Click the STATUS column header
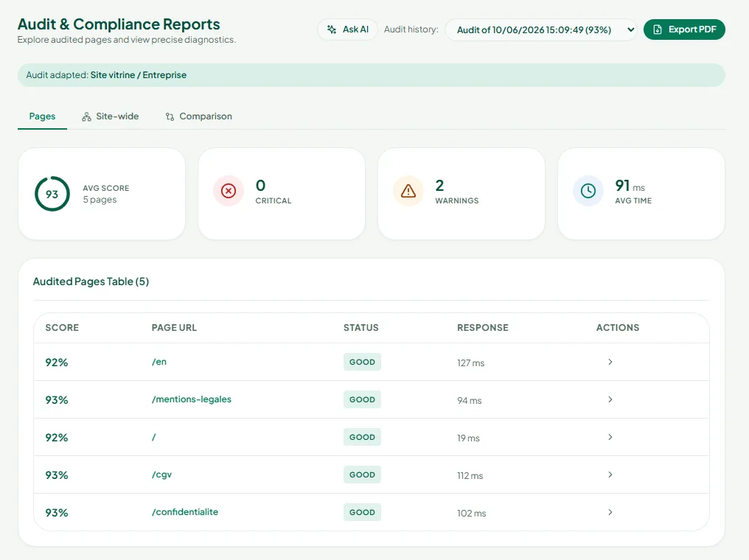This screenshot has width=749, height=560. [361, 328]
